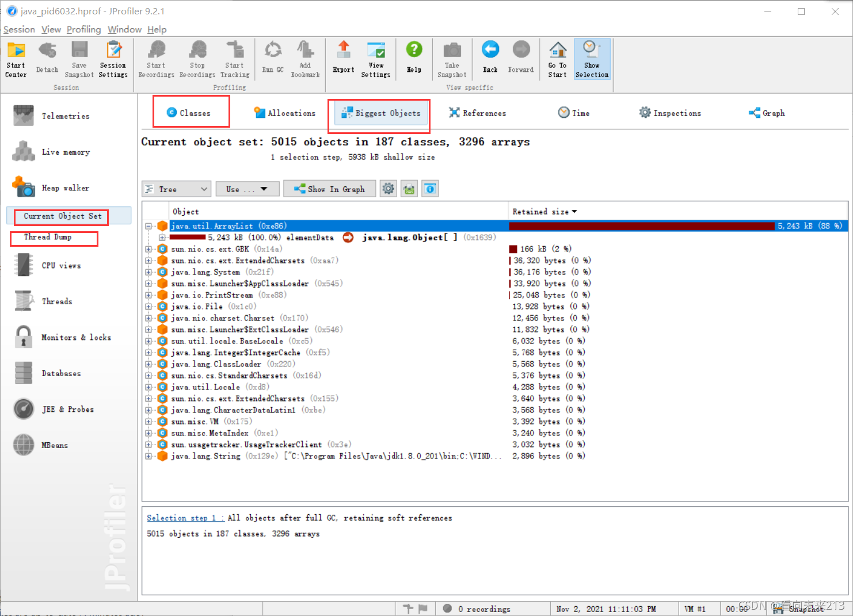Screen dimensions: 853x616
Task: Switch to the Classes view tab
Action: click(x=189, y=113)
